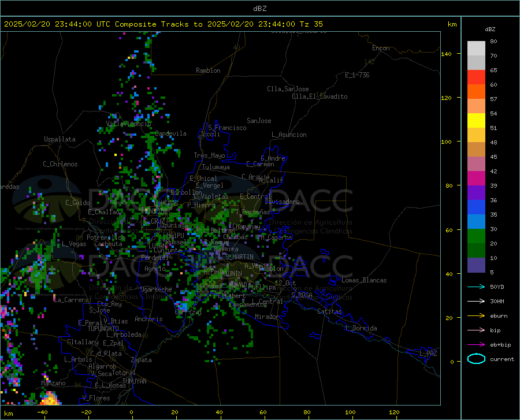Click the slate 10 dBZ swatch

tap(476, 265)
